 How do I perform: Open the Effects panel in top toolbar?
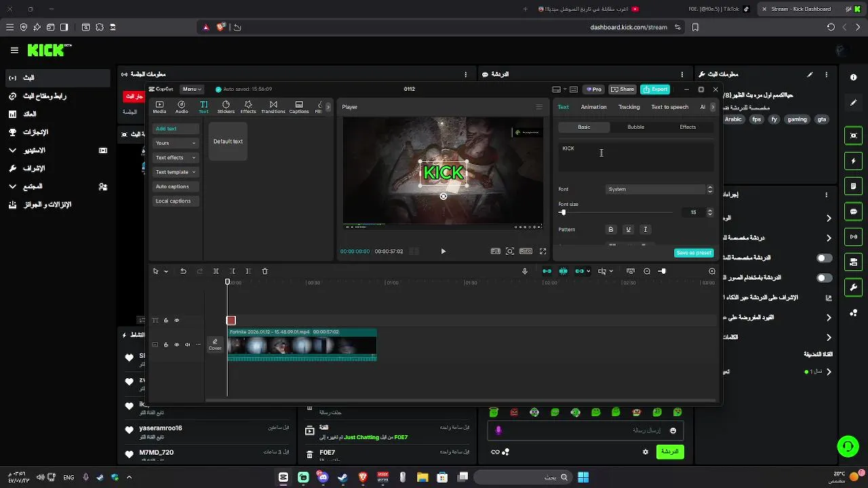tap(248, 107)
